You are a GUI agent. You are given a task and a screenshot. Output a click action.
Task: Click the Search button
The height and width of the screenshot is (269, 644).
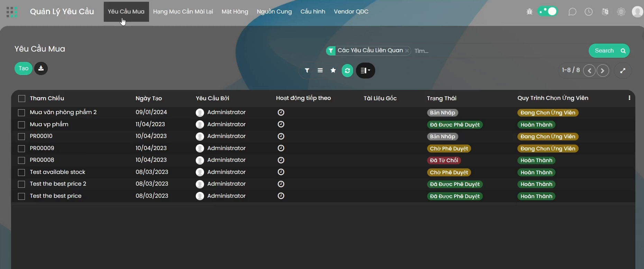click(609, 51)
